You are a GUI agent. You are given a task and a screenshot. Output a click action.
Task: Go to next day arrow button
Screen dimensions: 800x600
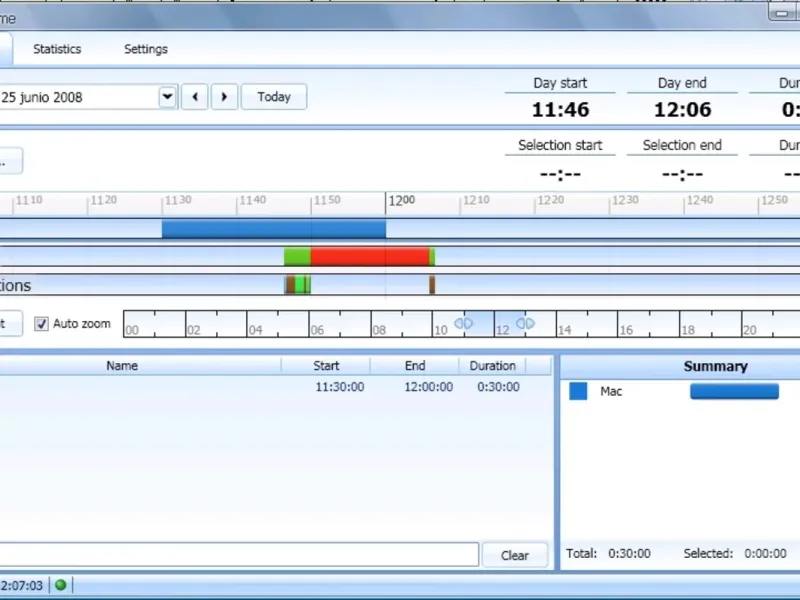(224, 96)
